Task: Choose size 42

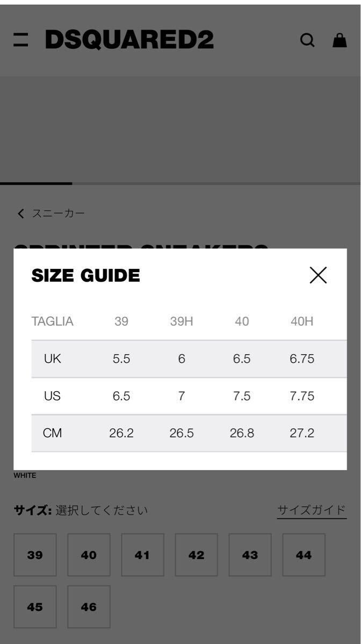Action: click(x=196, y=555)
